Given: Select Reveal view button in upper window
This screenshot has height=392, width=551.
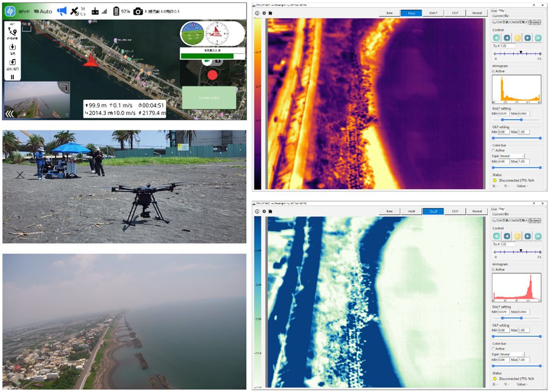Looking at the screenshot, I should [x=477, y=13].
